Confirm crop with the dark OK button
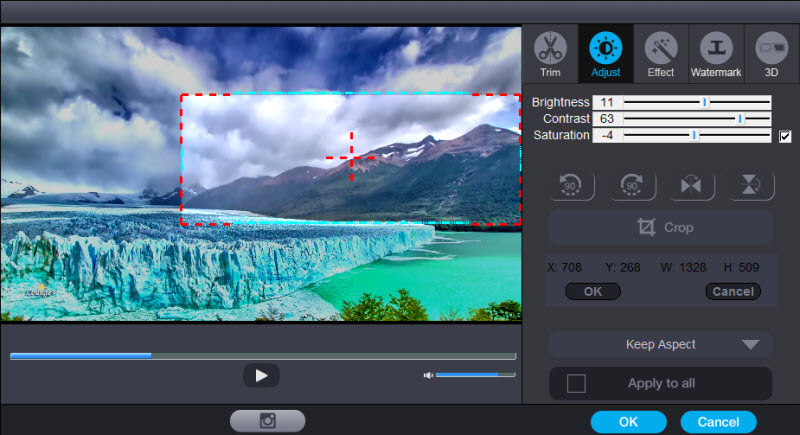 593,291
